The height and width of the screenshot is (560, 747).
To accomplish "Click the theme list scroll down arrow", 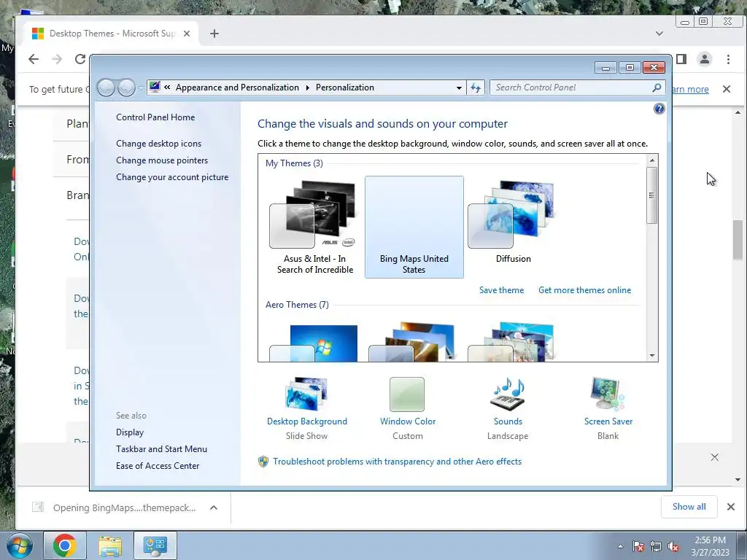I will coord(651,355).
